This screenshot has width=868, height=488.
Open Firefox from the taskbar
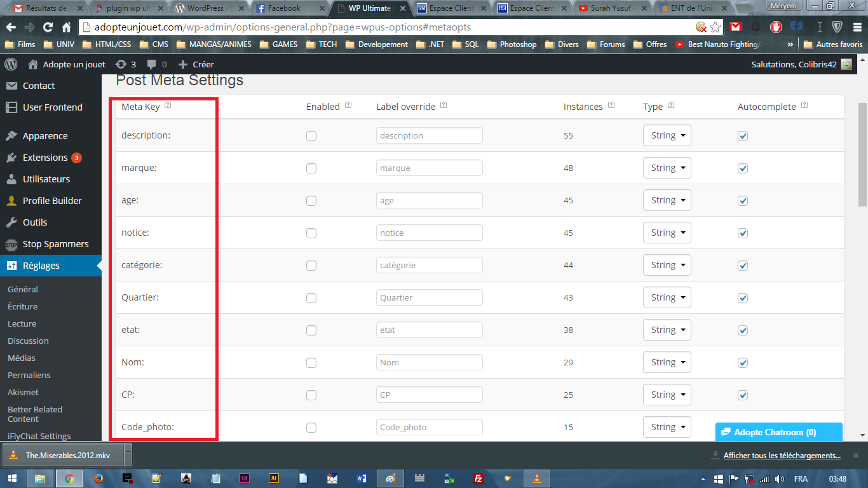tap(98, 478)
